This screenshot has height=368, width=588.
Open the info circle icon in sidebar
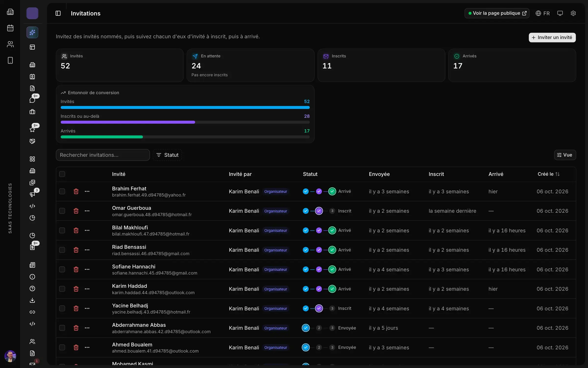point(32,277)
